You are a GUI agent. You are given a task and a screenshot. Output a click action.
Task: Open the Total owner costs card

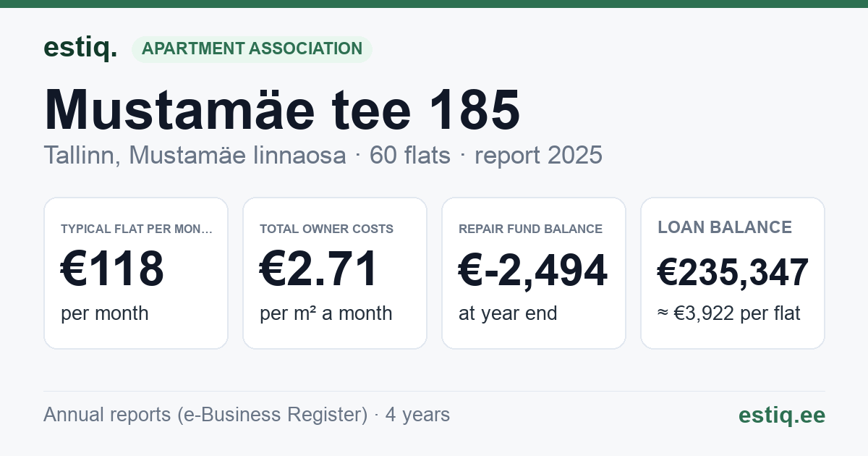335,273
